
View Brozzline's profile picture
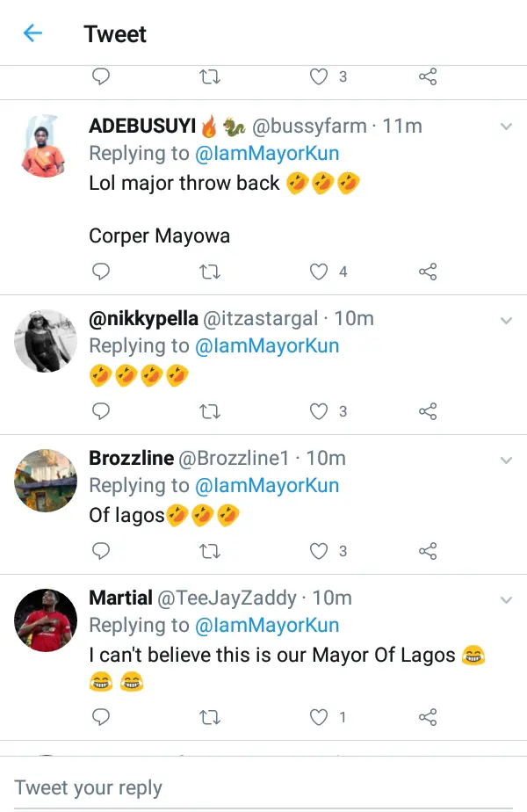[x=47, y=480]
